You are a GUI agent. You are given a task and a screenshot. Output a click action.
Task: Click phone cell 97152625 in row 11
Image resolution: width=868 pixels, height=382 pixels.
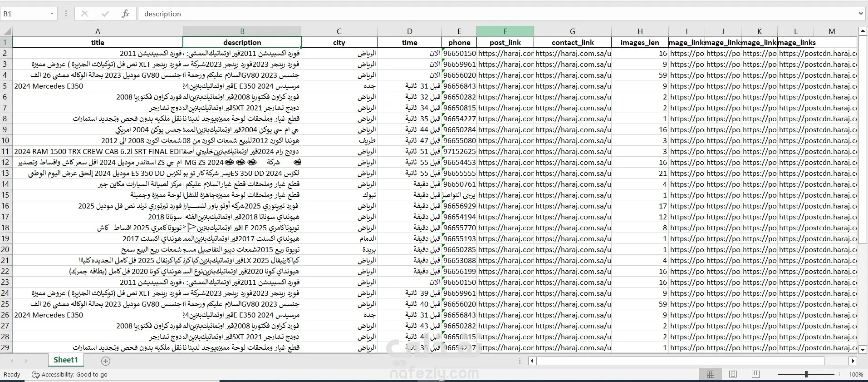[x=459, y=151]
